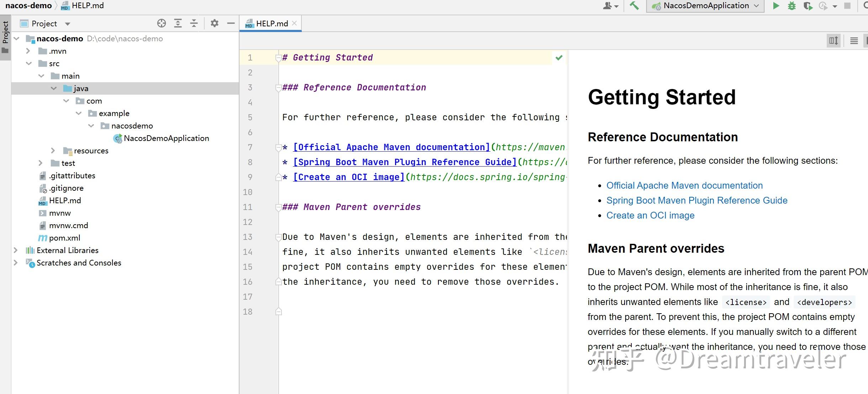Toggle auto-scroll preview sync button
Screen dimensions: 868x394
pos(833,41)
